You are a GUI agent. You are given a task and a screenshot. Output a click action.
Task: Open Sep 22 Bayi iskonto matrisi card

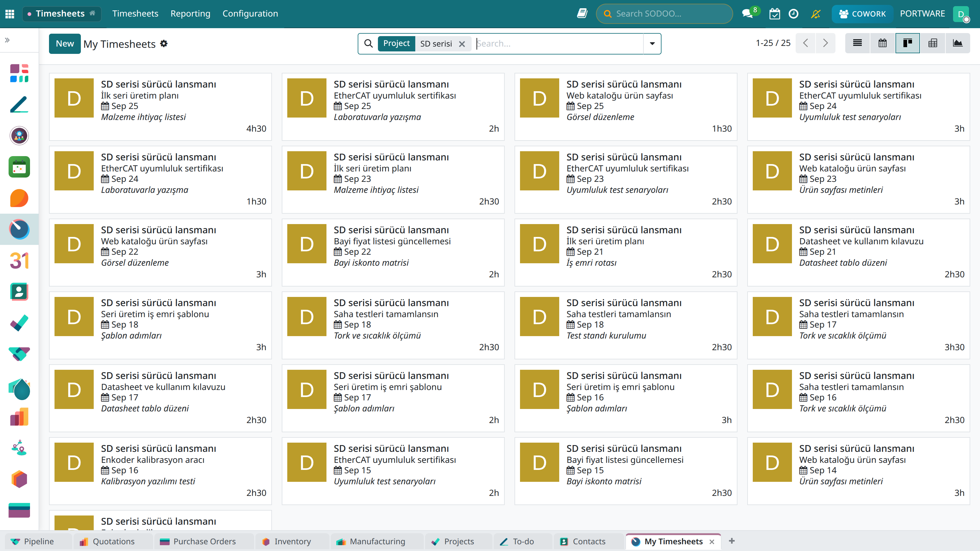pyautogui.click(x=393, y=252)
